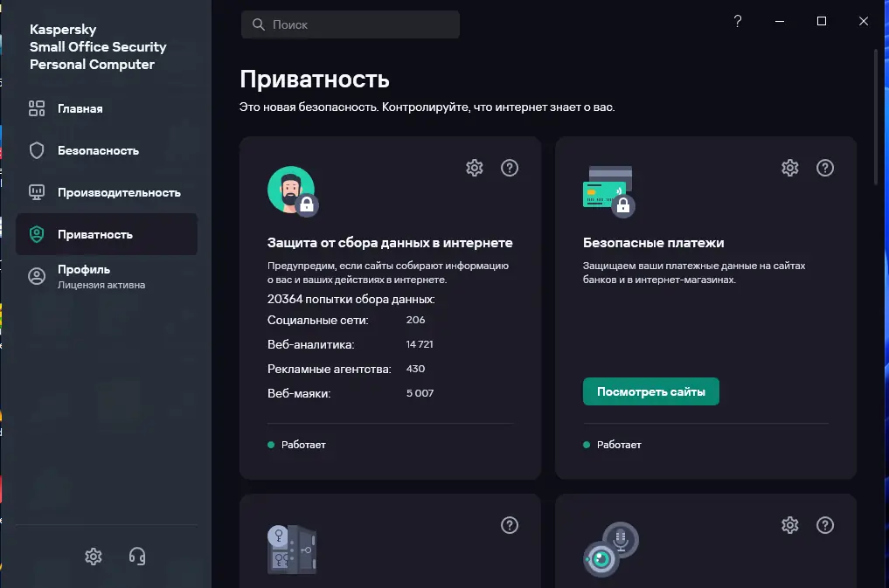Click the Веб-аналитика label
This screenshot has width=889, height=588.
pos(310,344)
